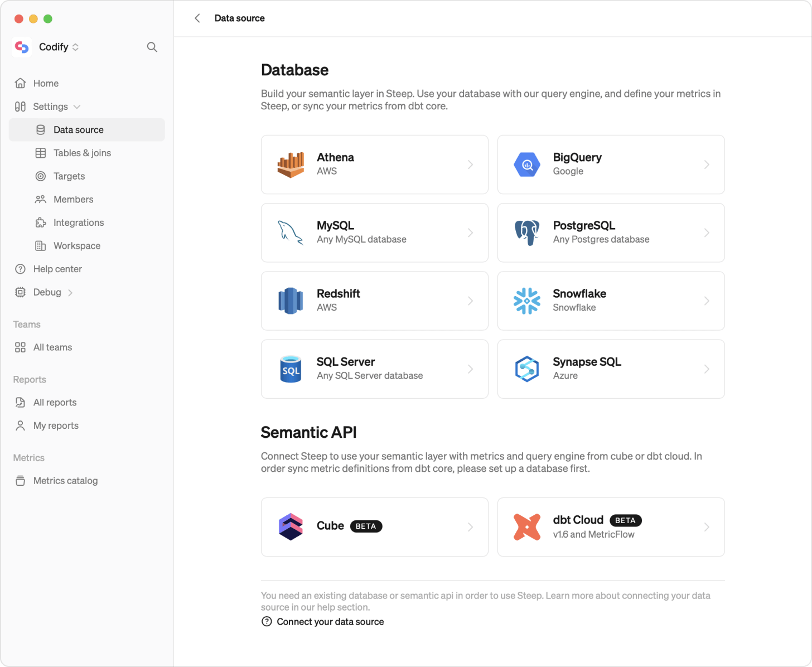The height and width of the screenshot is (667, 812).
Task: Click the Targets bullseye icon
Action: 41,176
